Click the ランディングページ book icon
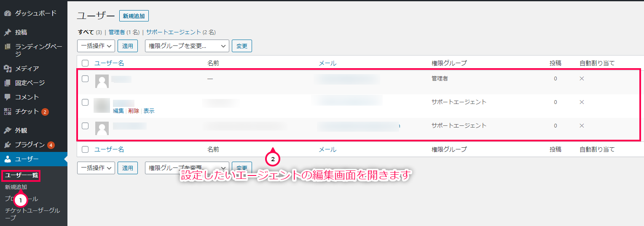 click(x=7, y=47)
